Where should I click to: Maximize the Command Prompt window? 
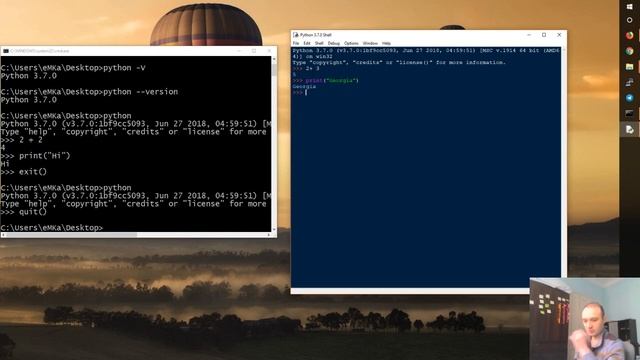(254, 51)
